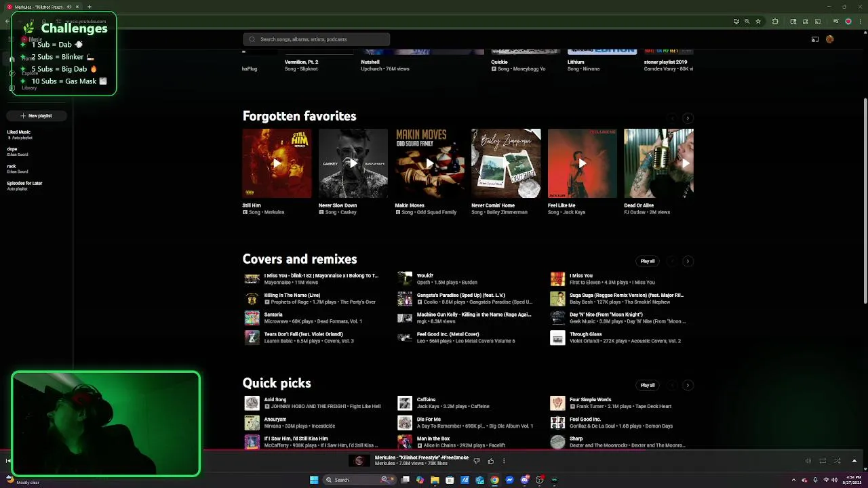Play the Still Him thumbnail

(277, 163)
